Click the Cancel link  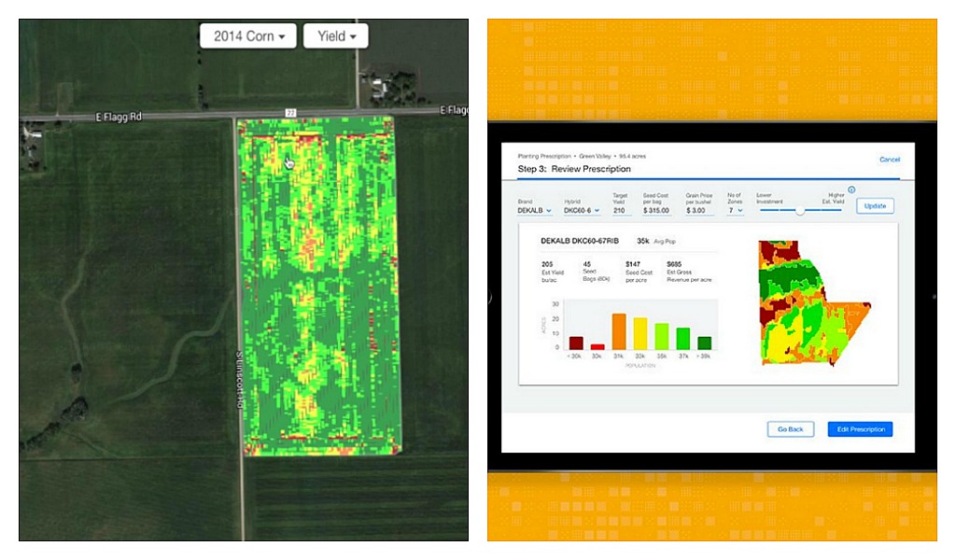889,160
